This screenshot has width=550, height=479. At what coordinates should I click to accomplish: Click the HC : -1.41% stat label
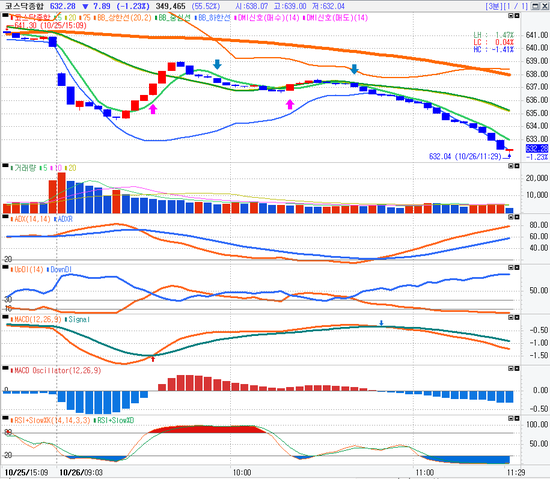[494, 49]
